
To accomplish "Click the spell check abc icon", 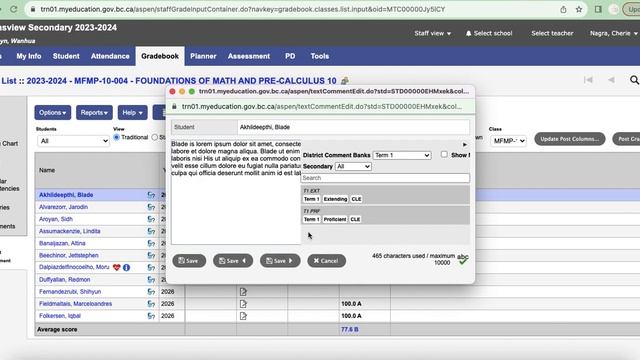I will click(x=463, y=259).
